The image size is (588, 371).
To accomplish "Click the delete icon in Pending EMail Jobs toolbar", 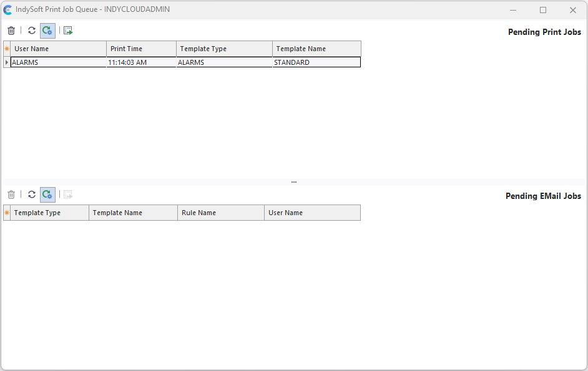I will coord(11,195).
